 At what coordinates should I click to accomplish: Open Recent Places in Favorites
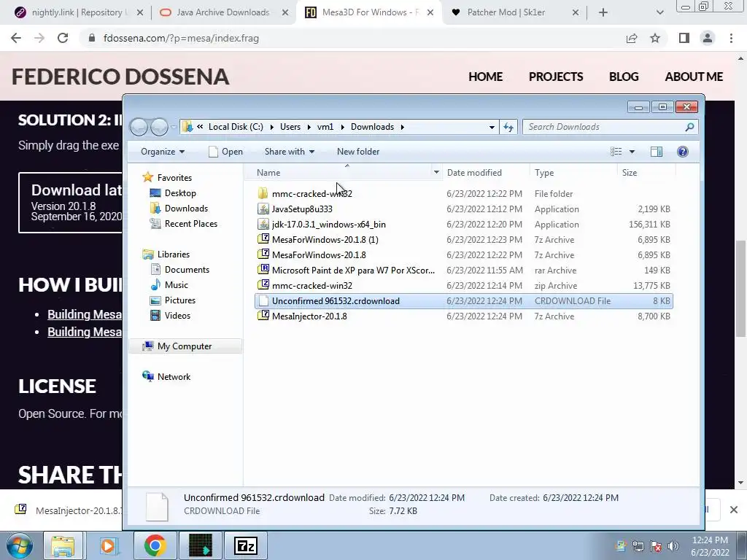(183, 224)
